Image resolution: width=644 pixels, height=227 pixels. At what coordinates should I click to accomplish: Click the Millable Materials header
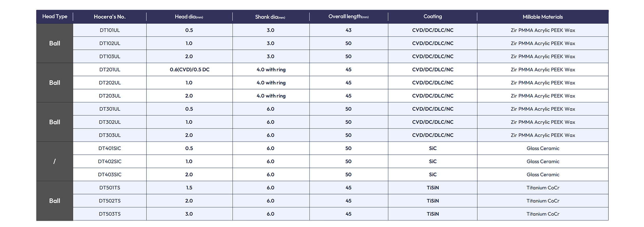543,17
